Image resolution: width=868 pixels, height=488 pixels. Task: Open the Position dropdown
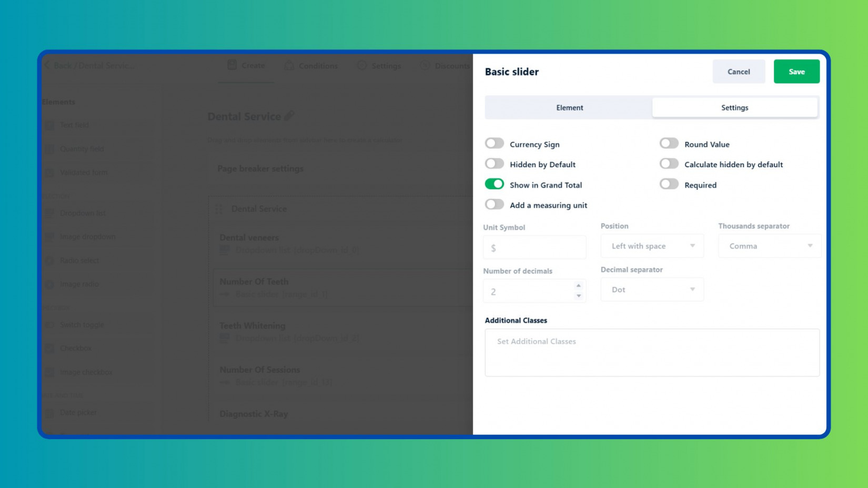[x=652, y=246]
